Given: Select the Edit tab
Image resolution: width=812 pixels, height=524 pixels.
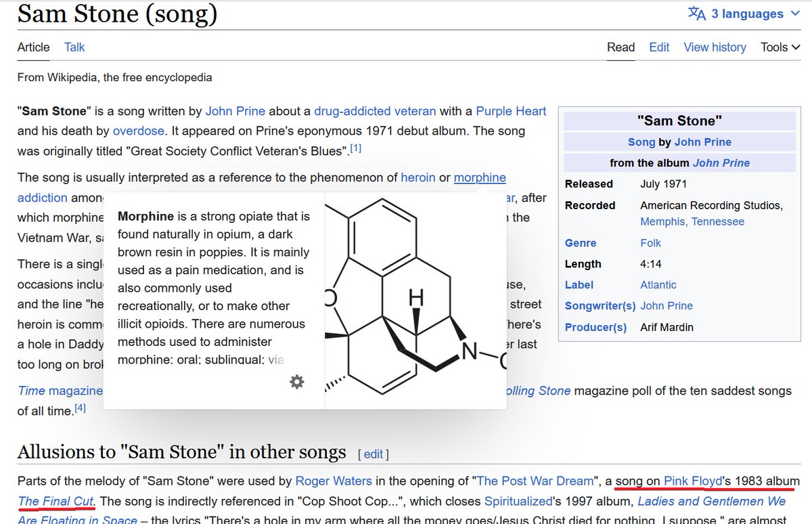Looking at the screenshot, I should [x=659, y=47].
